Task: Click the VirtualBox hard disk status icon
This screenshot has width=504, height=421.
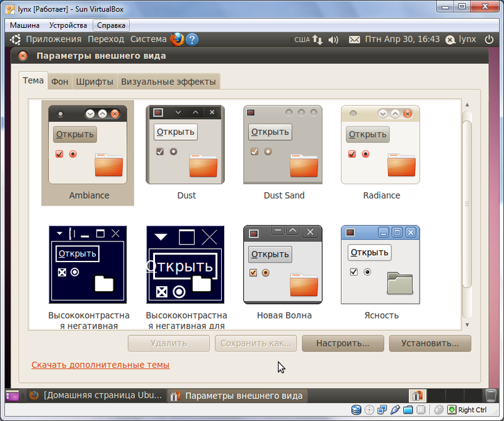Action: 357,410
